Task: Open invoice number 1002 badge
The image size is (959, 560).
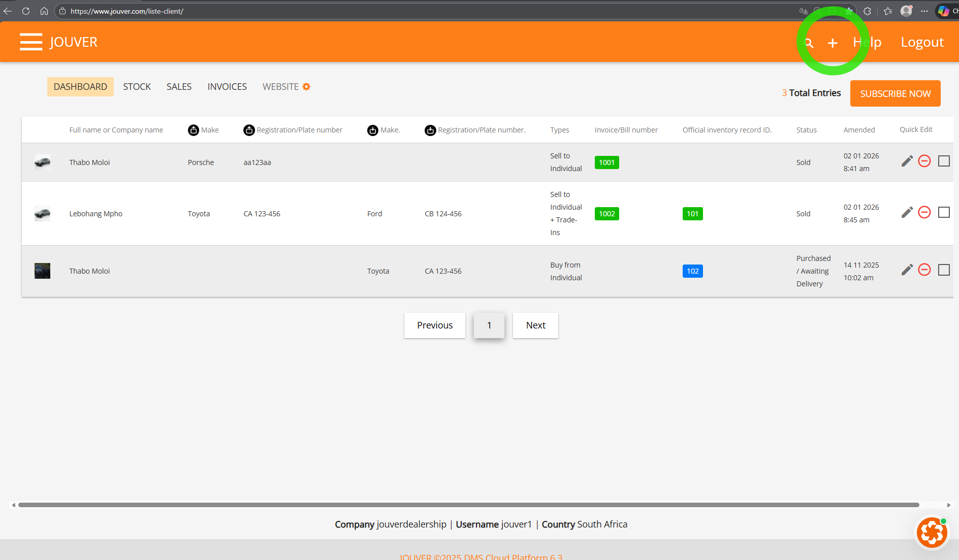Action: [x=606, y=214]
